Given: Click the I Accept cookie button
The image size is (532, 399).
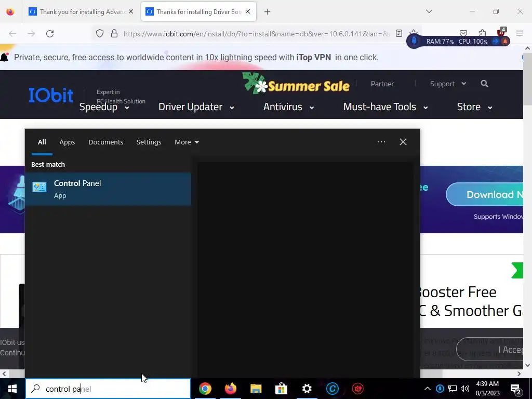Looking at the screenshot, I should click(x=490, y=349).
